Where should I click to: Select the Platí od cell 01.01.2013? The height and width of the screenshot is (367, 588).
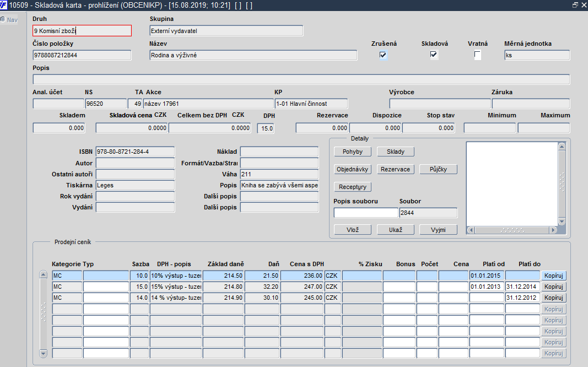tap(487, 287)
